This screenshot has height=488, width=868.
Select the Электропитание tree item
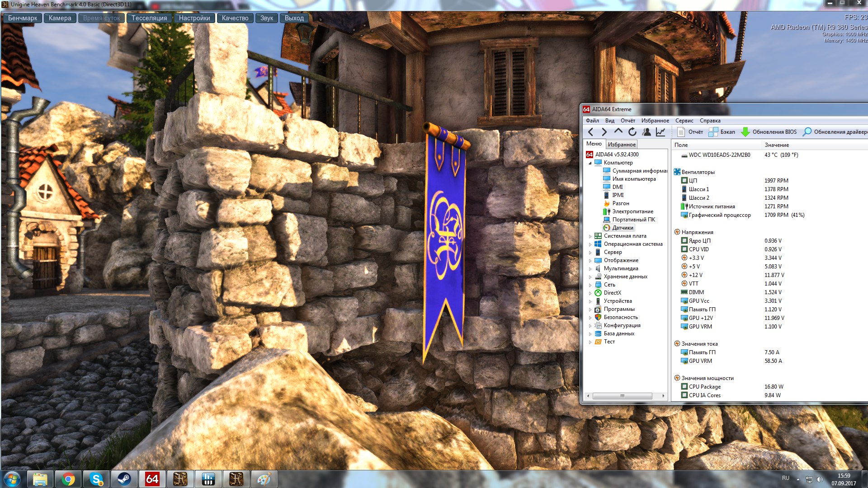click(x=628, y=211)
